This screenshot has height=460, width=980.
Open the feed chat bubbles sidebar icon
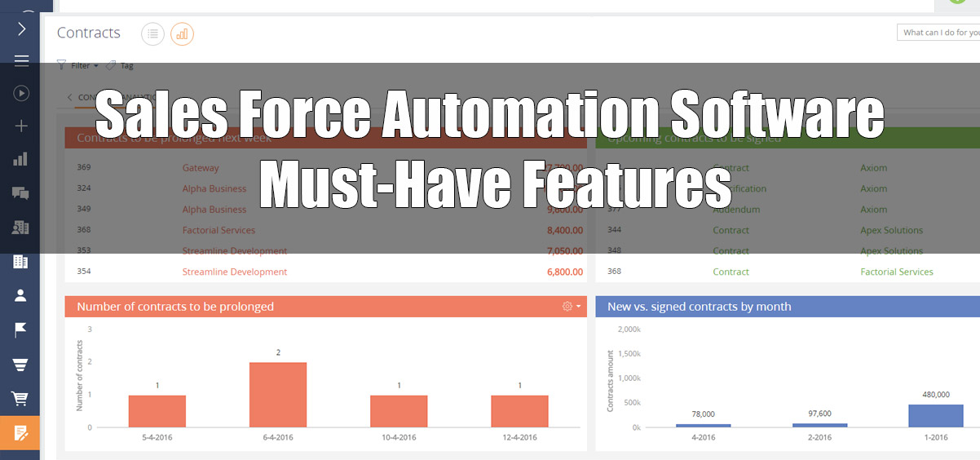pos(21,193)
